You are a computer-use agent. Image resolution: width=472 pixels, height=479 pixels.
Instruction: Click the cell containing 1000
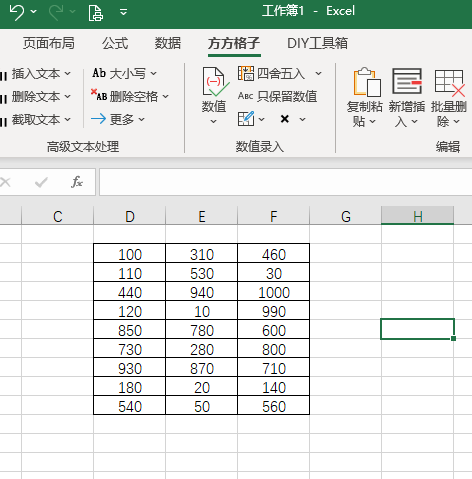tap(274, 292)
